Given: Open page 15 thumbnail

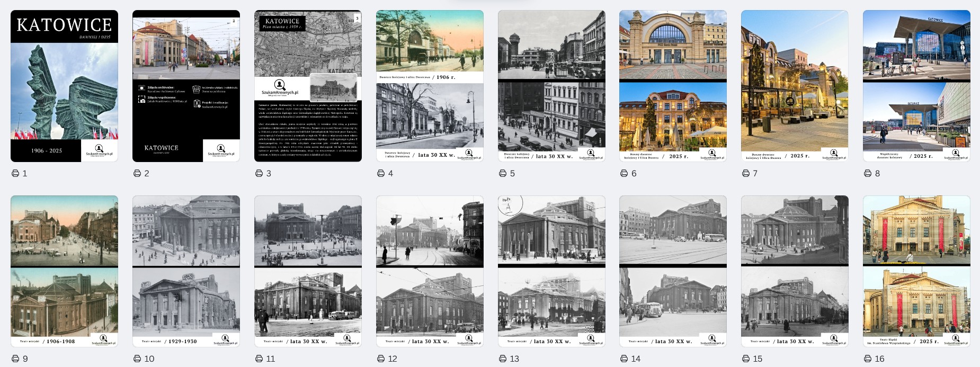Looking at the screenshot, I should [795, 271].
